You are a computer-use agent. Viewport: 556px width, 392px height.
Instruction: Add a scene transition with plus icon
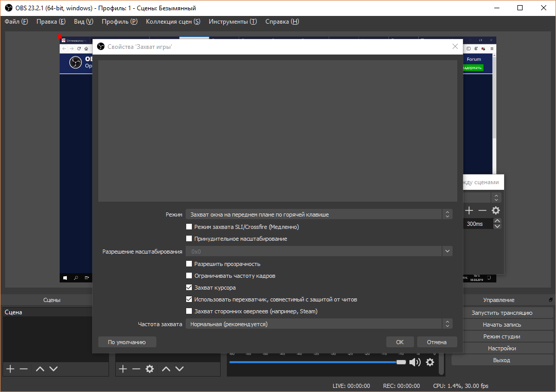coord(469,211)
